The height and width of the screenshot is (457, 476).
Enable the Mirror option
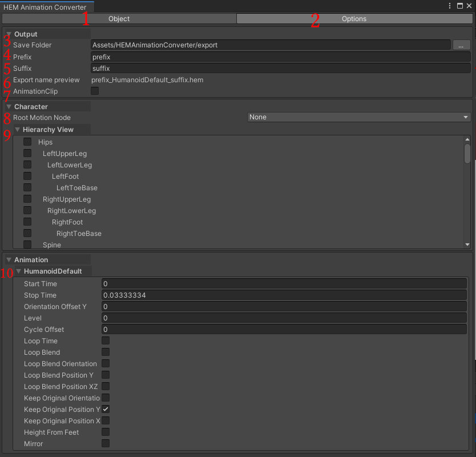[105, 443]
